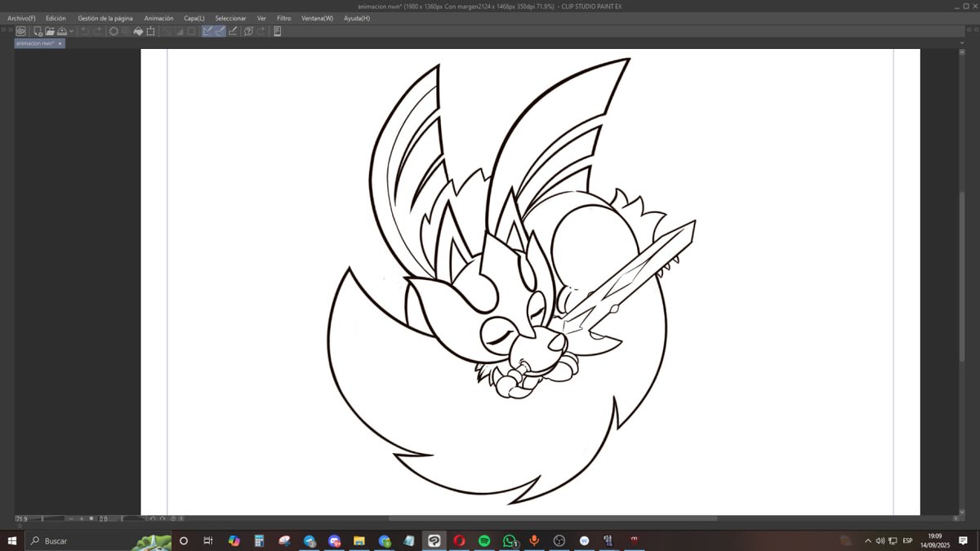Open the Edición menu

[x=56, y=18]
